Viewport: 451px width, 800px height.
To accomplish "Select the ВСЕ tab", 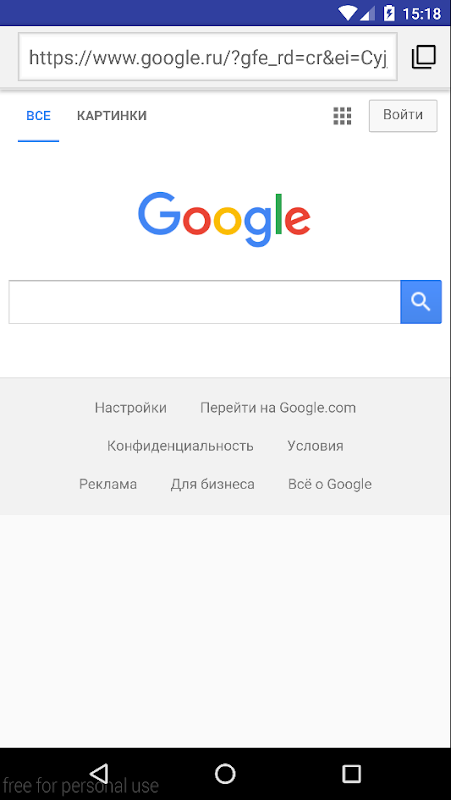I will tap(39, 116).
